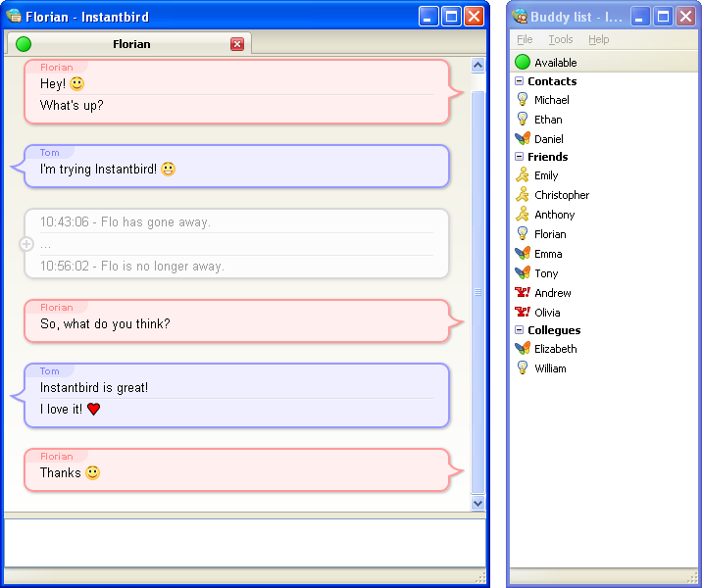Click the MSN icon next to Emma
This screenshot has height=588, width=702.
(x=523, y=254)
